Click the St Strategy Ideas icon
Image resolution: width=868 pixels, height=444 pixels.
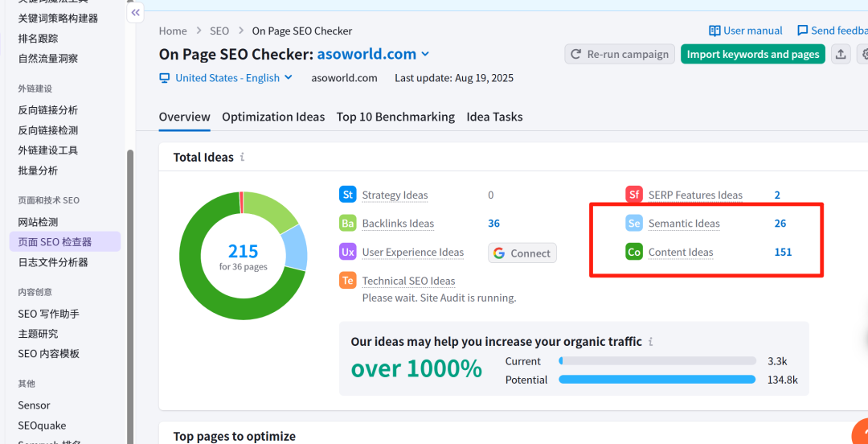[x=348, y=195]
